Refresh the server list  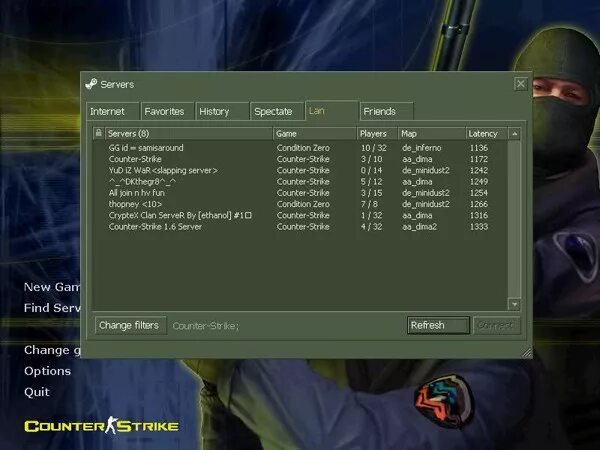click(x=439, y=325)
